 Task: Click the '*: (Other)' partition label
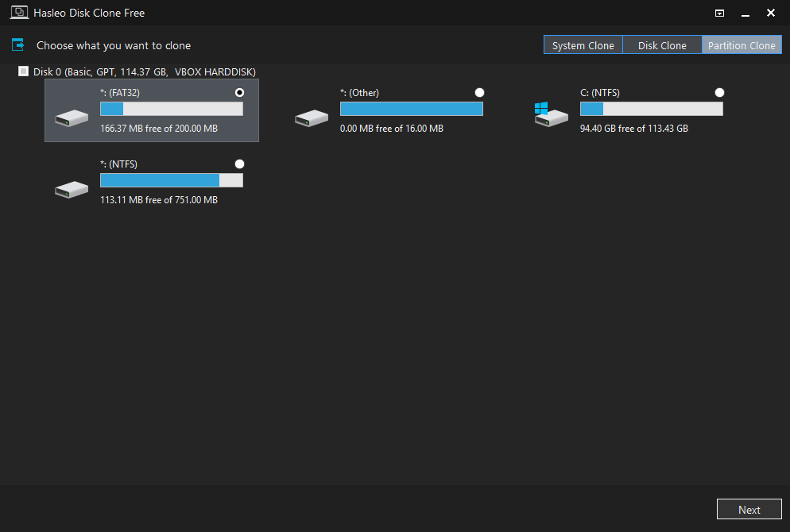[x=359, y=93]
